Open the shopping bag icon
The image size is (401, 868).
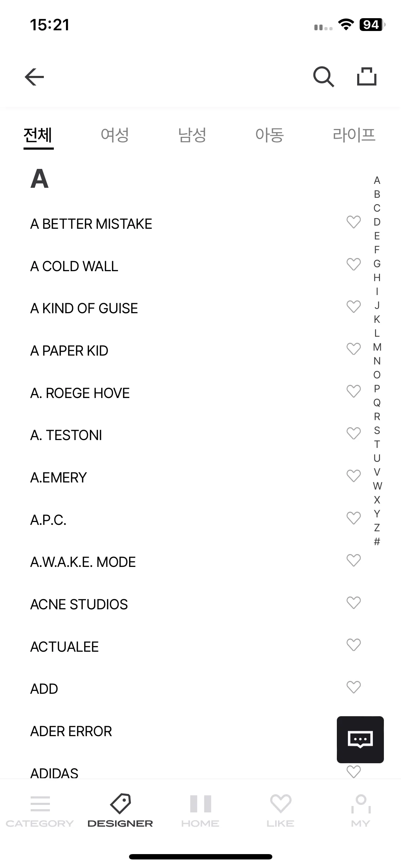tap(367, 76)
